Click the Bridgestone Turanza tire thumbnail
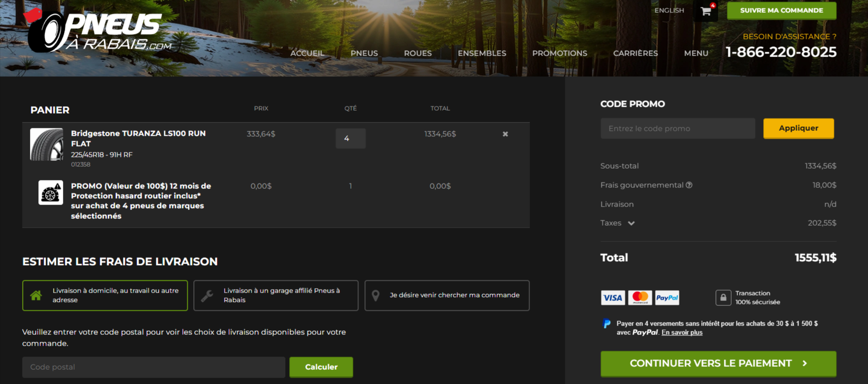The image size is (868, 384). 47,145
